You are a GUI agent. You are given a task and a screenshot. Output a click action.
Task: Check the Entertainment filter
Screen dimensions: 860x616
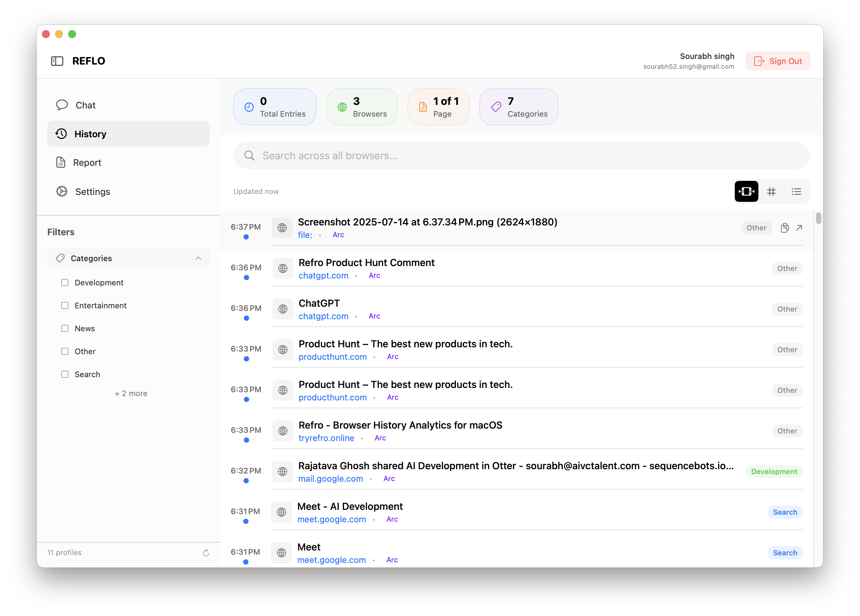click(x=65, y=305)
